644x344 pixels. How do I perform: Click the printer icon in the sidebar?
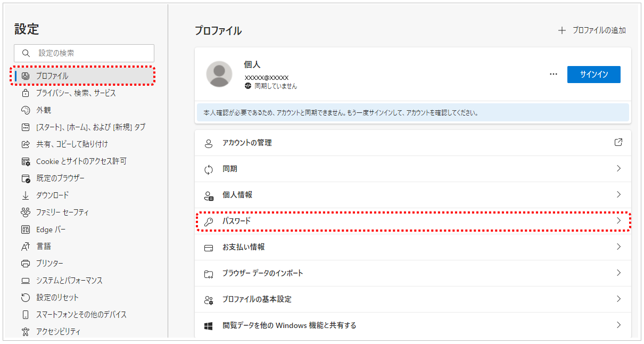pos(25,264)
